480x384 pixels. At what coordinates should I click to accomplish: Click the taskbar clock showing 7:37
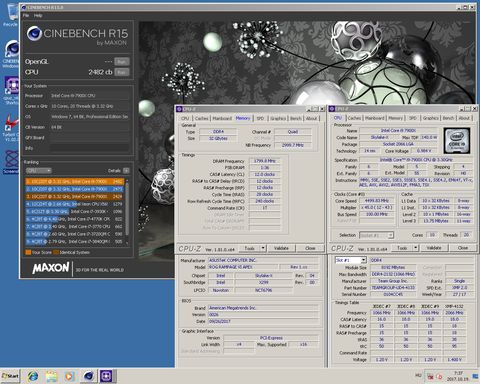point(458,376)
